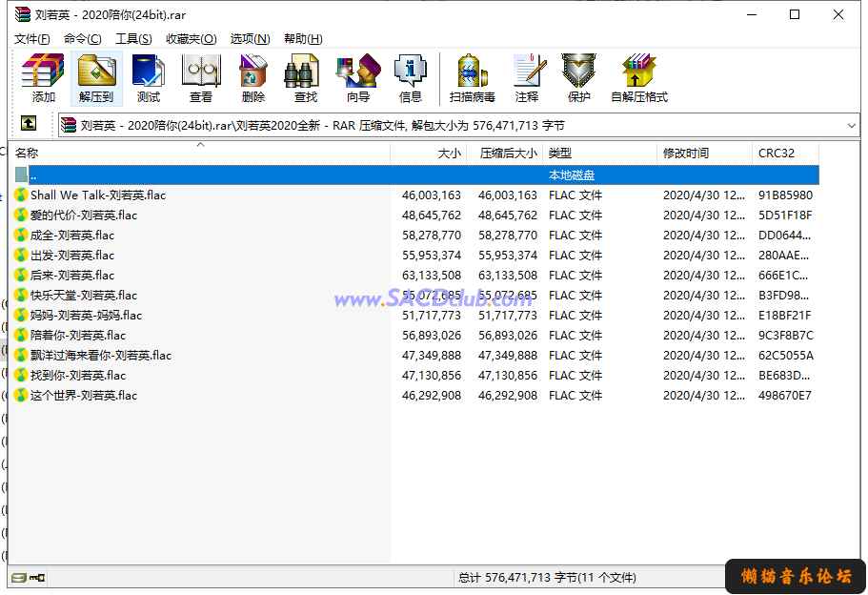Sort by Packed Size (压缩后大小) column header
This screenshot has width=868, height=595.
505,153
